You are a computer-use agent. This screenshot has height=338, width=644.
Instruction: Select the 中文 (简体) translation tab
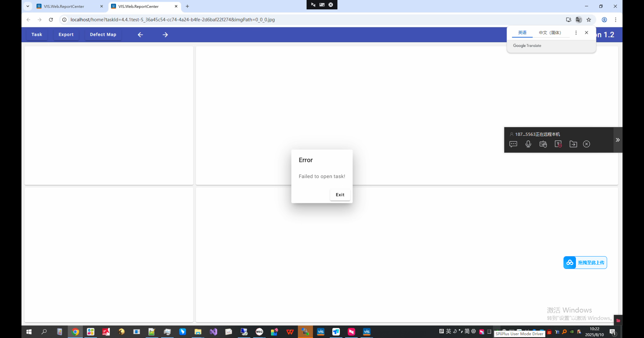[x=550, y=33]
